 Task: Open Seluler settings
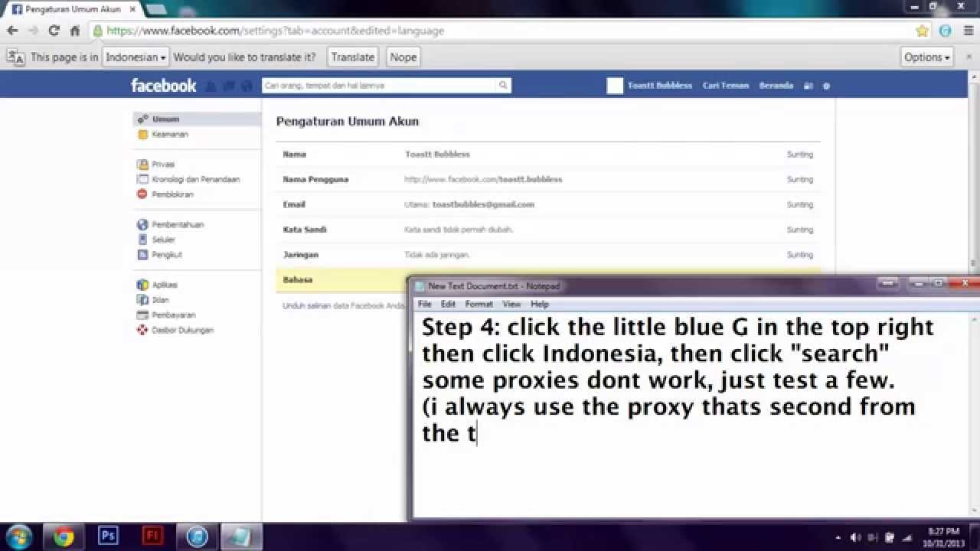[163, 240]
